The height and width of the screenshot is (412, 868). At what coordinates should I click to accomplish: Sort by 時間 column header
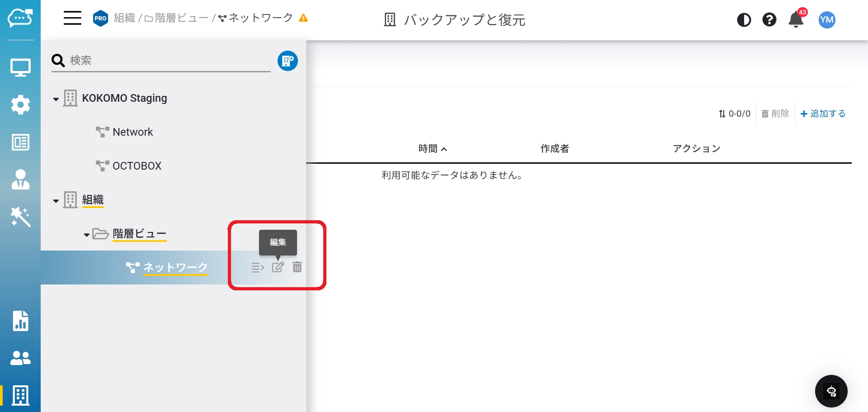[432, 149]
